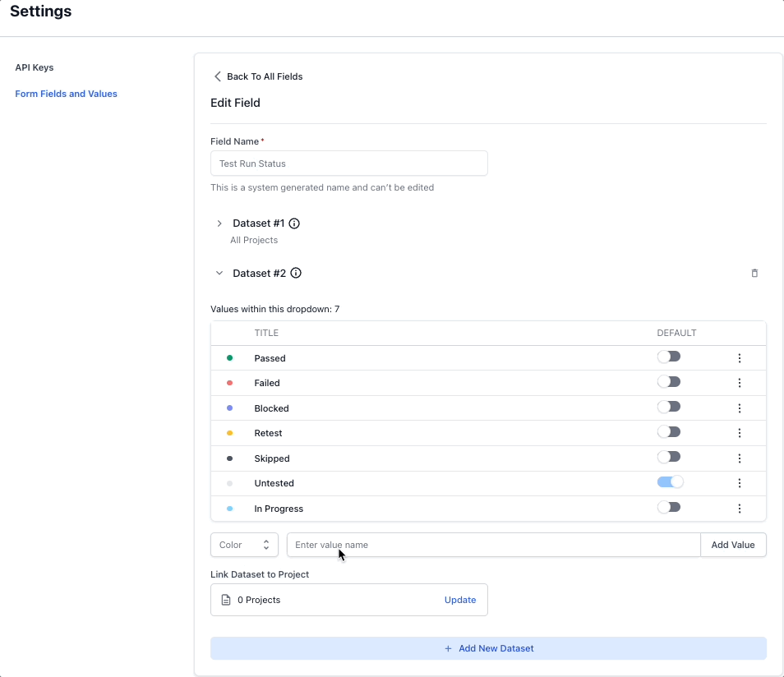This screenshot has height=677, width=784.
Task: Set Passed as the default value
Action: pos(669,357)
